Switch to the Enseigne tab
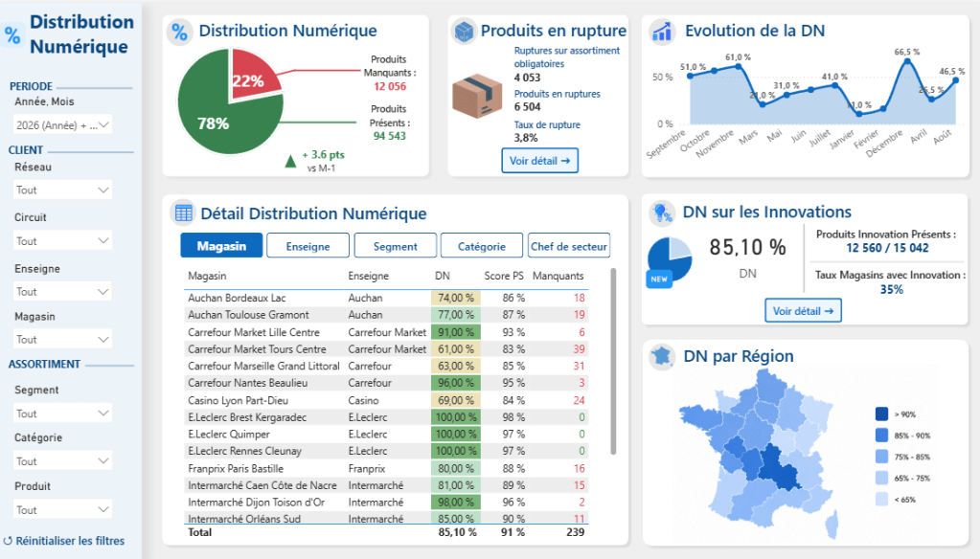This screenshot has width=980, height=559. tap(308, 246)
